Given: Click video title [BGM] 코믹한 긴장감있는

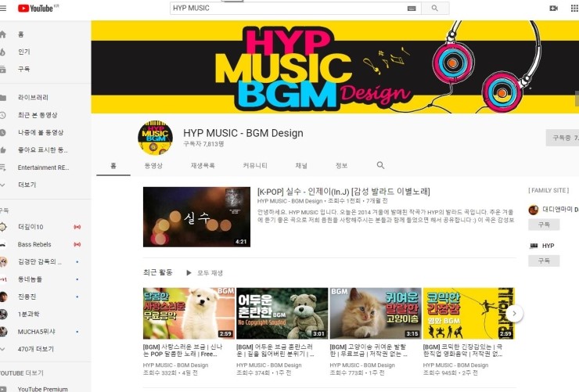Looking at the screenshot, I should click(x=462, y=351).
